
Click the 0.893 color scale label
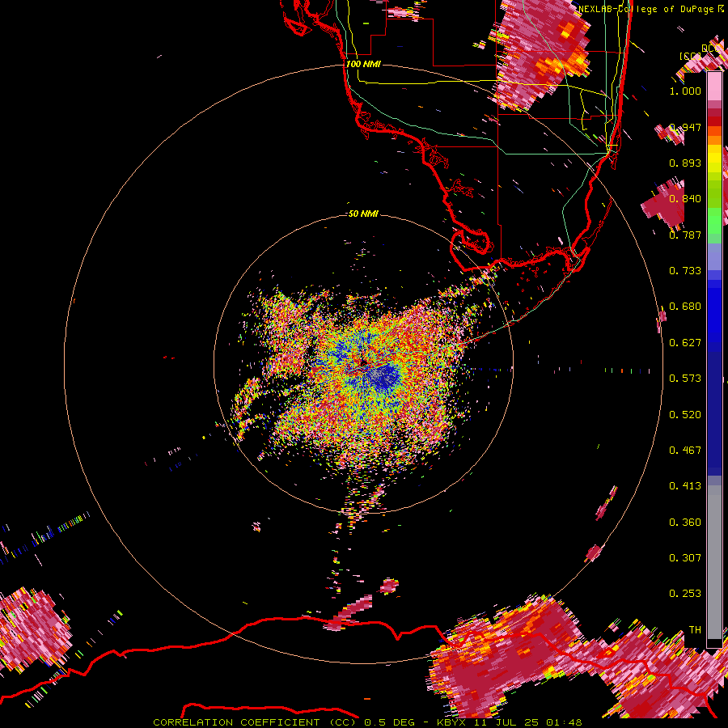[x=685, y=163]
